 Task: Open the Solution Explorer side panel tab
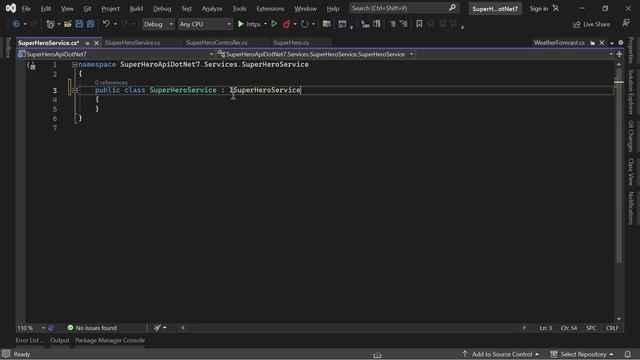631,92
